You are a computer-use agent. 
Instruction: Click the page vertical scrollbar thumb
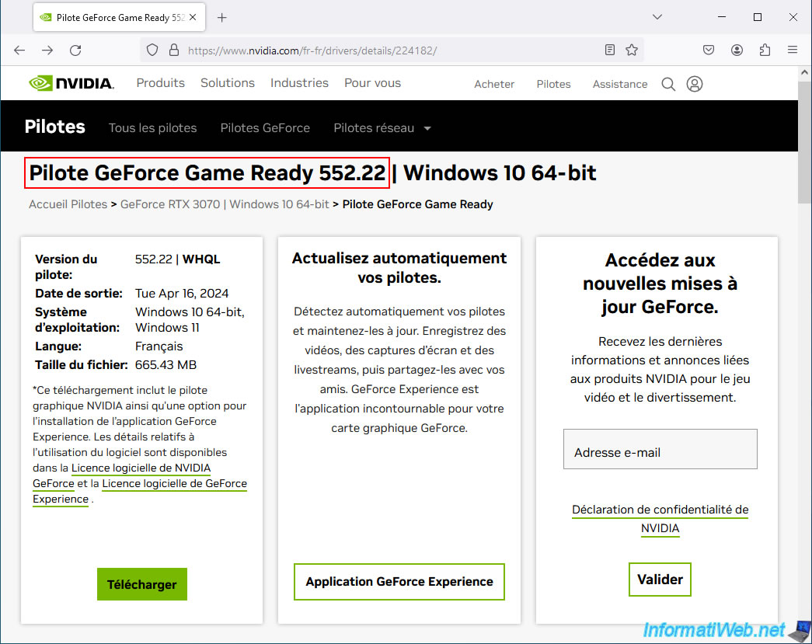(x=804, y=140)
